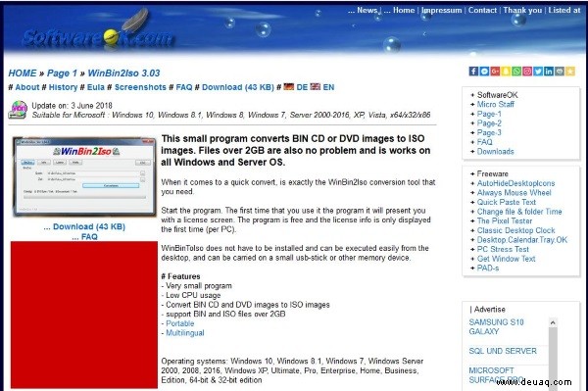This screenshot has height=391, width=588.
Task: Go to HOME breadcrumb
Action: (x=23, y=73)
